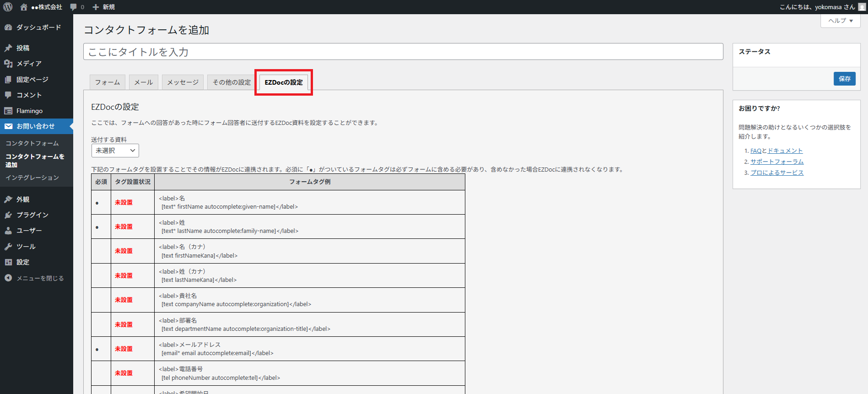
Task: Open コンタクトフォームを追加 submenu link
Action: click(35, 161)
